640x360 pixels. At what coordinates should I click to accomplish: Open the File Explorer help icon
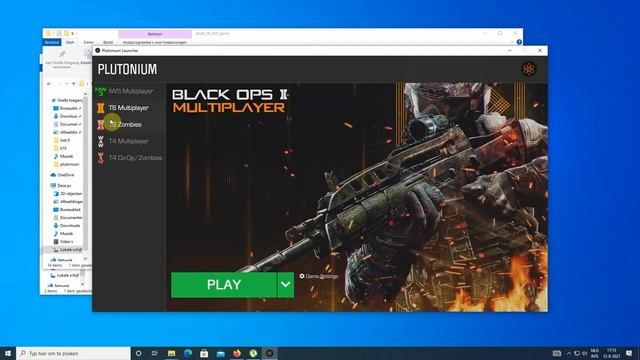tap(519, 42)
